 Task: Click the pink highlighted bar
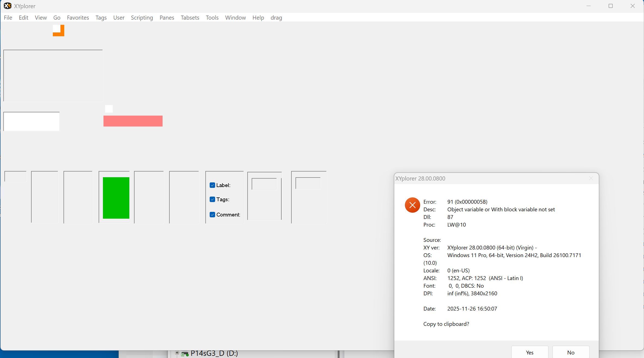pyautogui.click(x=133, y=121)
